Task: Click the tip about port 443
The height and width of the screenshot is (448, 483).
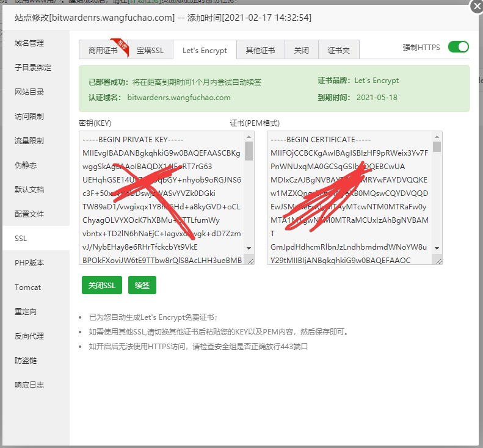Action: pos(198,347)
